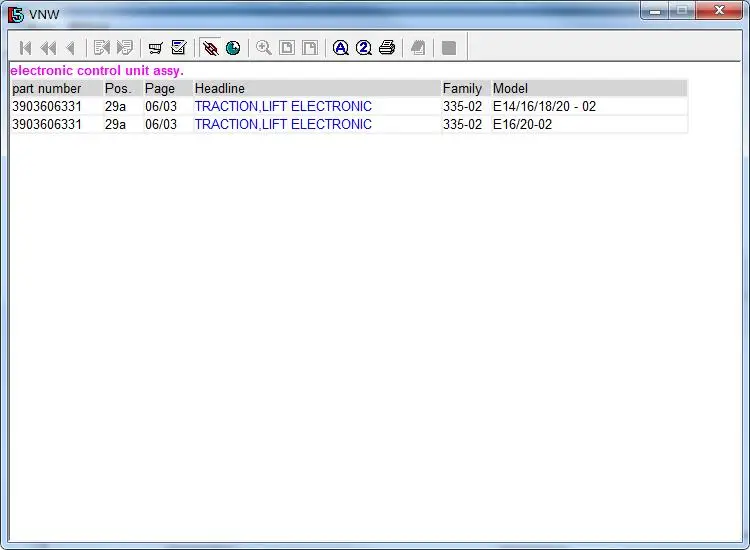The image size is (750, 550).
Task: Click family 335-02 in E16/20-02 row
Action: [x=462, y=124]
